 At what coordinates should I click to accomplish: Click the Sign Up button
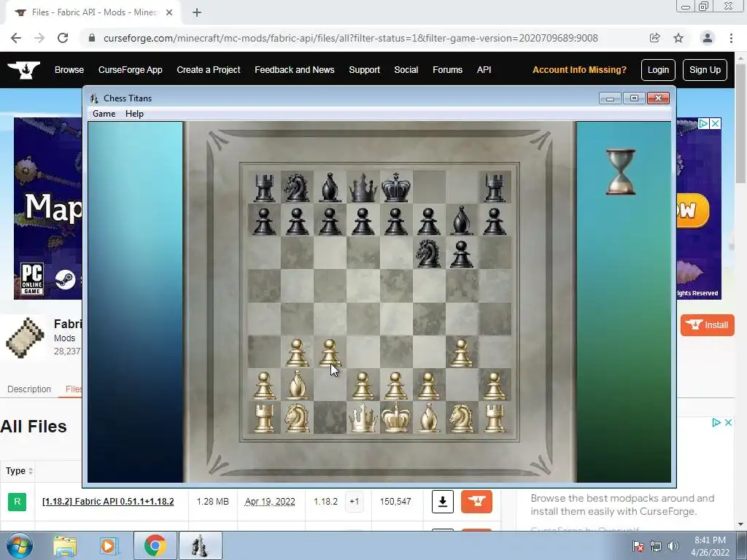[x=705, y=70]
